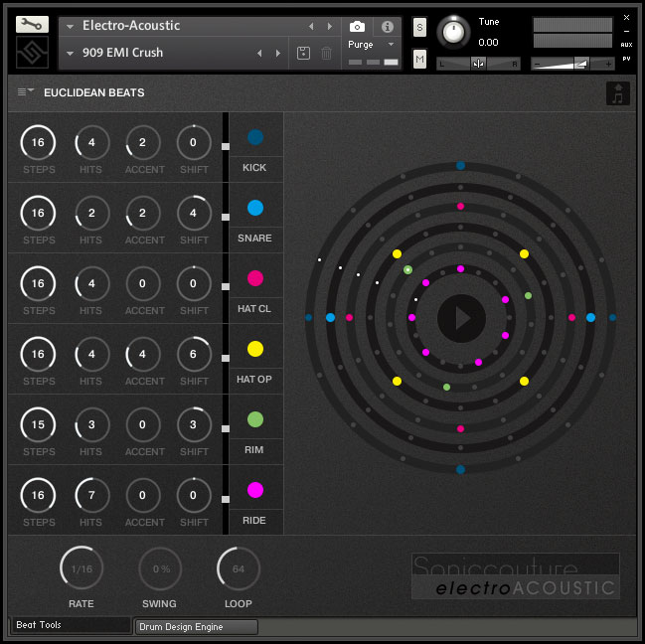The image size is (645, 644).
Task: Click the RIDE SHIFT knob
Action: click(194, 495)
